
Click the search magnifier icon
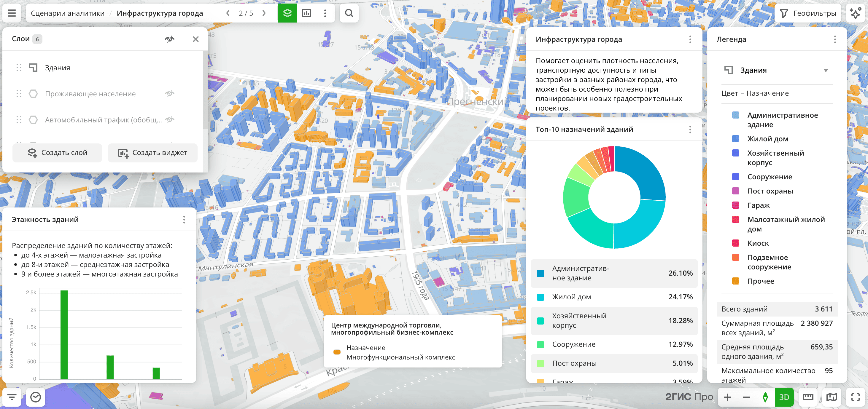click(349, 13)
